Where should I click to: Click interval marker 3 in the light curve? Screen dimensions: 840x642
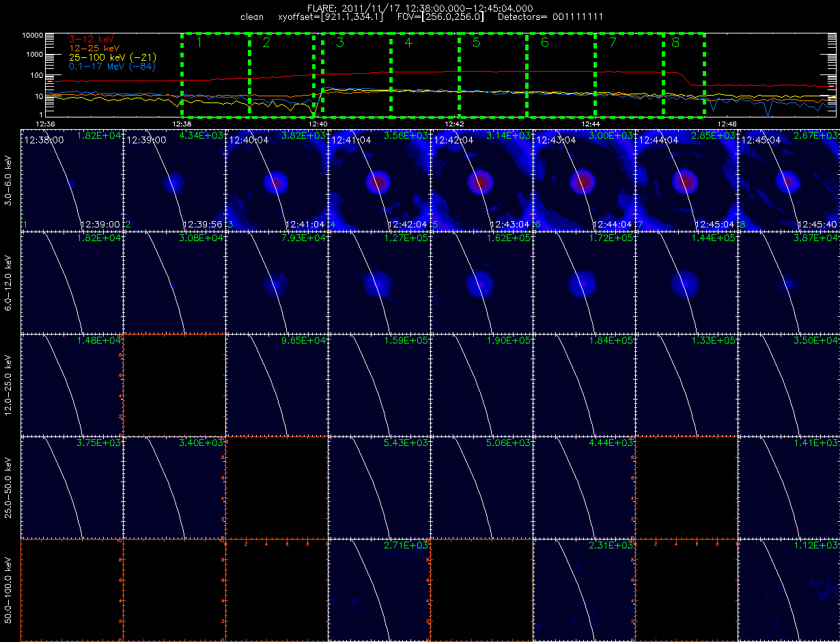click(x=340, y=43)
